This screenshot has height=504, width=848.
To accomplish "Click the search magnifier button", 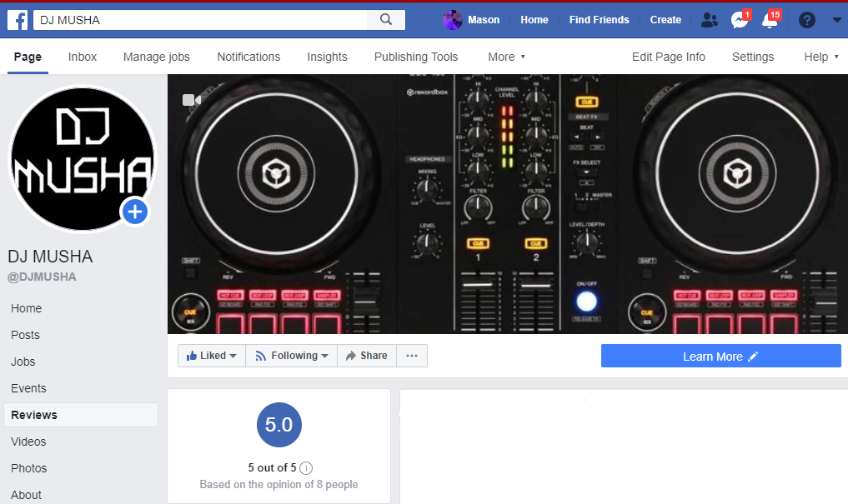I will pos(385,20).
